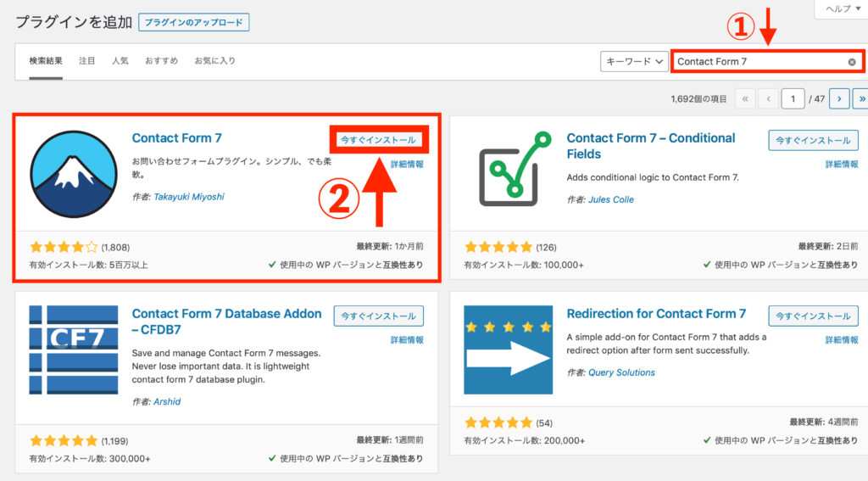Viewport: 868px width, 481px height.
Task: Click 最終更新: 4週間前 text
Action: 824,422
